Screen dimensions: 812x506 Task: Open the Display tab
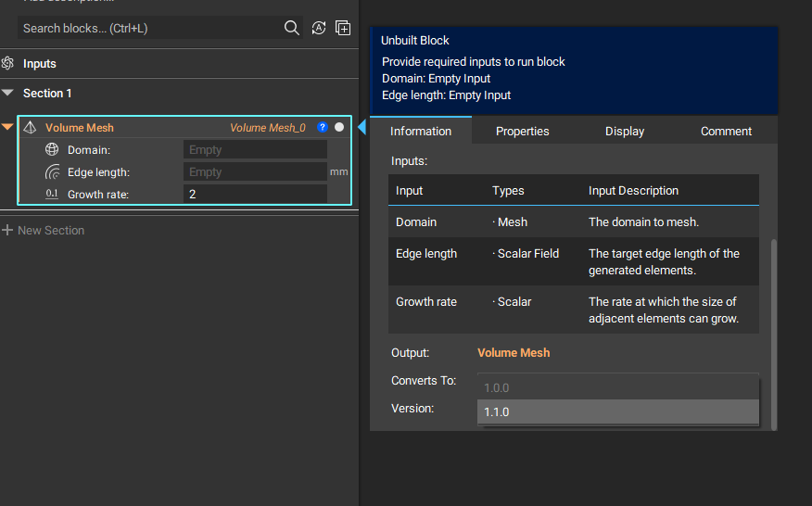(625, 131)
